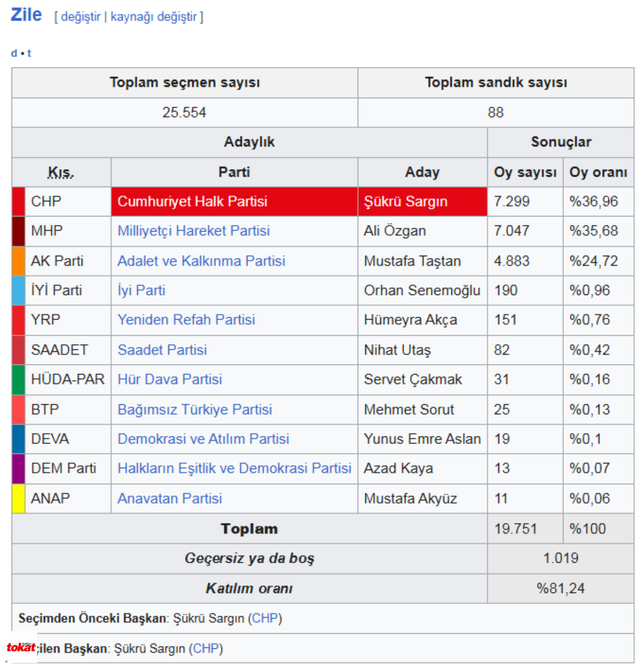644x668 pixels.
Task: Click candidate name Mustafa Taştan
Action: click(x=413, y=261)
